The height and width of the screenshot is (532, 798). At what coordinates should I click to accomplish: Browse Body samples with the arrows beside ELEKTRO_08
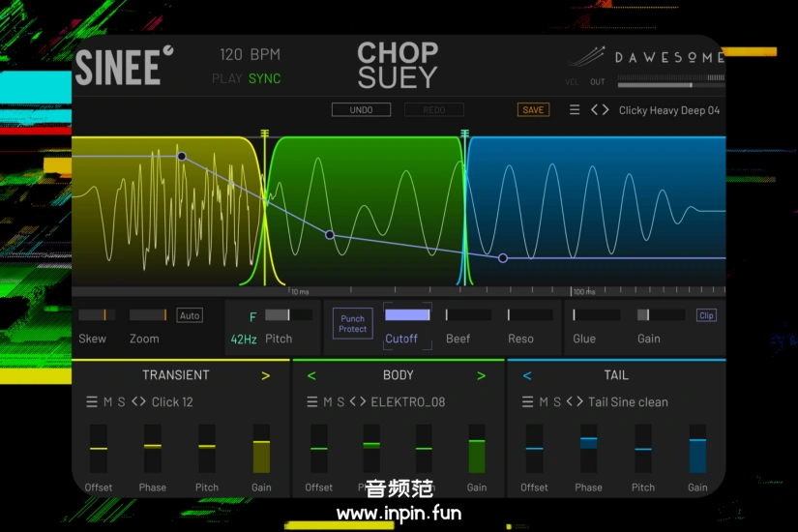[x=358, y=401]
